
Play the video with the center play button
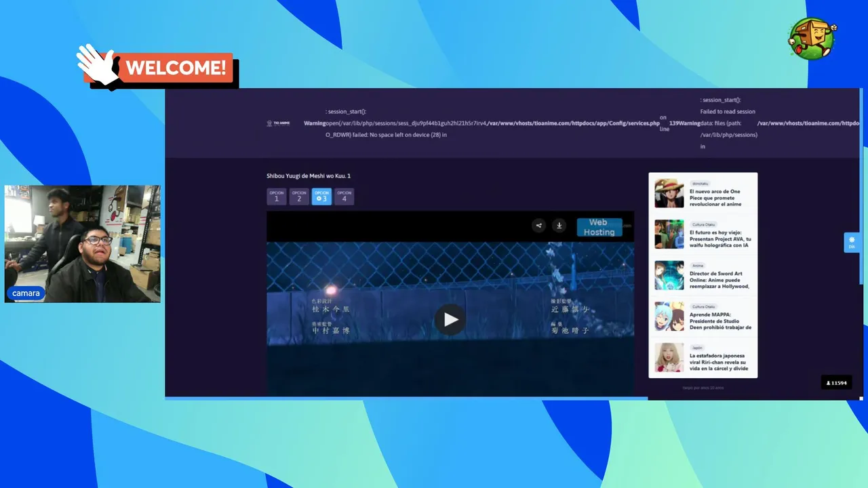pyautogui.click(x=450, y=319)
